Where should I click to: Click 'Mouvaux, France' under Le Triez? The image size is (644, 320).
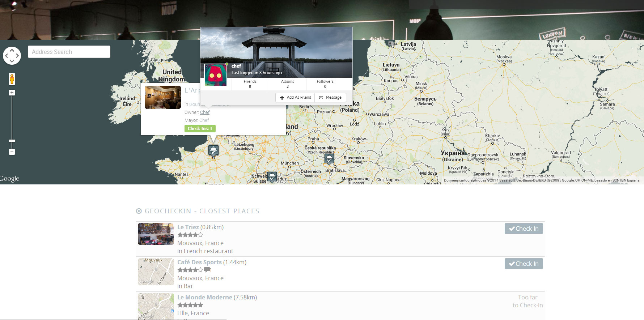pos(200,243)
